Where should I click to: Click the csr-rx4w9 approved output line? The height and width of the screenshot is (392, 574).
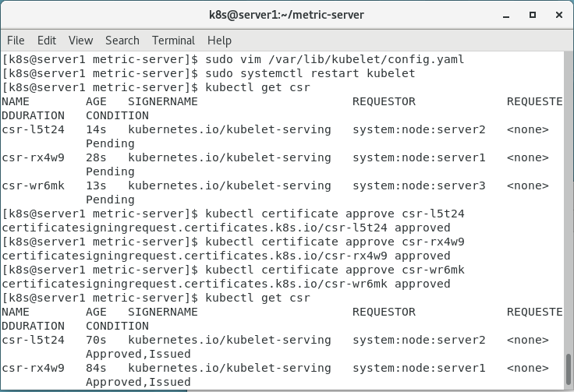(226, 256)
